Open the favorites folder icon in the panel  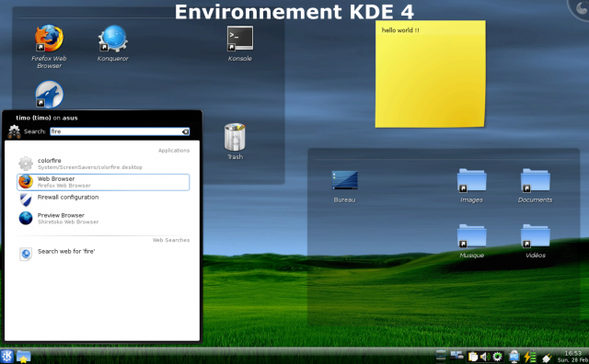23,357
